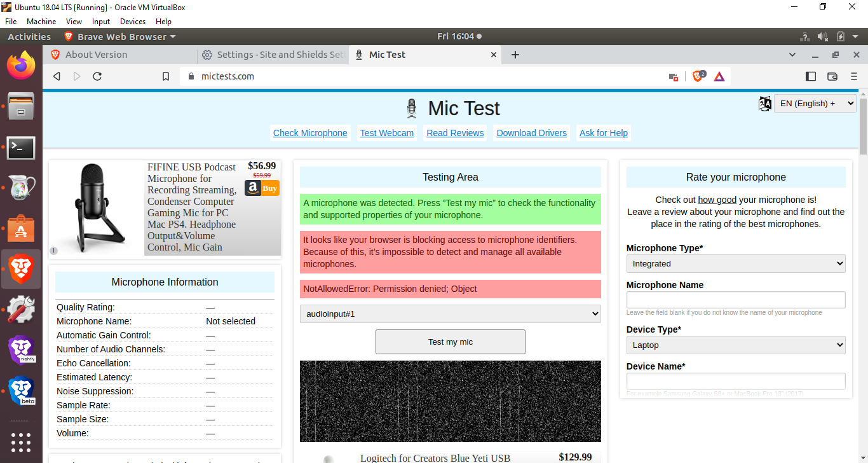The image size is (868, 463).
Task: Open the VirtualBox View menu
Action: point(74,22)
